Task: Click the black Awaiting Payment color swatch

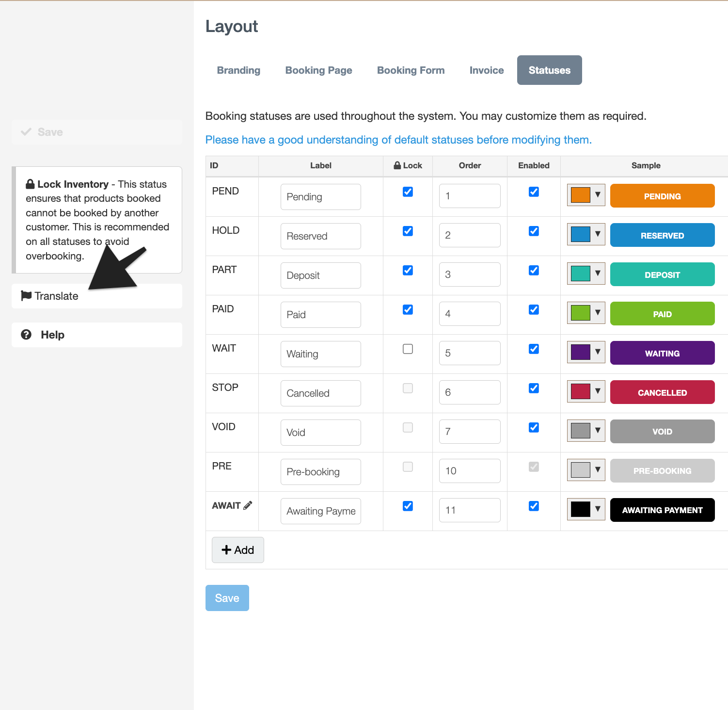Action: [x=580, y=509]
